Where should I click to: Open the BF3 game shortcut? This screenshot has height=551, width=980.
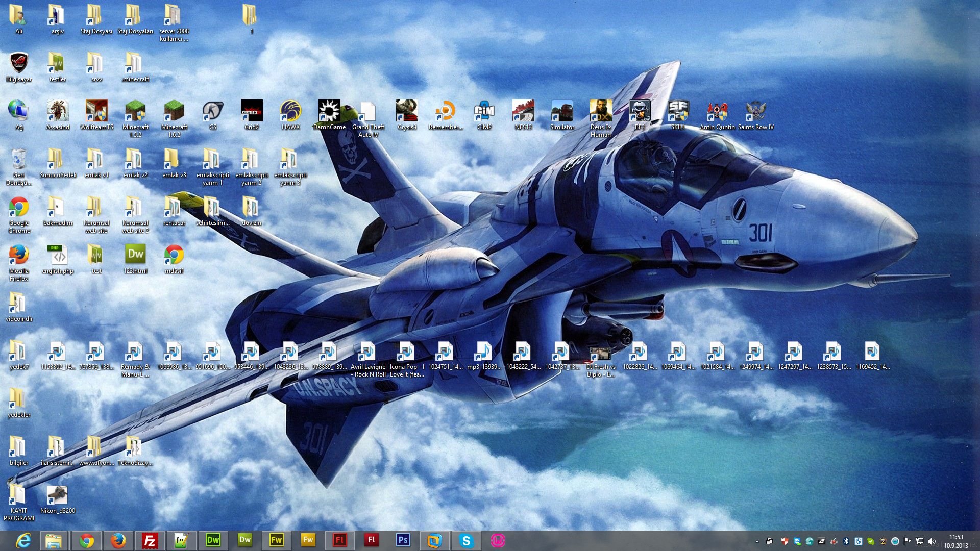(x=640, y=115)
